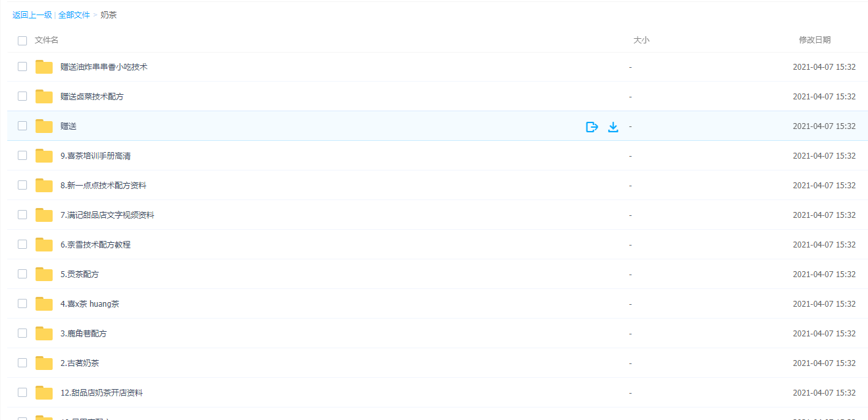Click the folder icon next to 9.喜茶培训手册高清

pos(44,156)
